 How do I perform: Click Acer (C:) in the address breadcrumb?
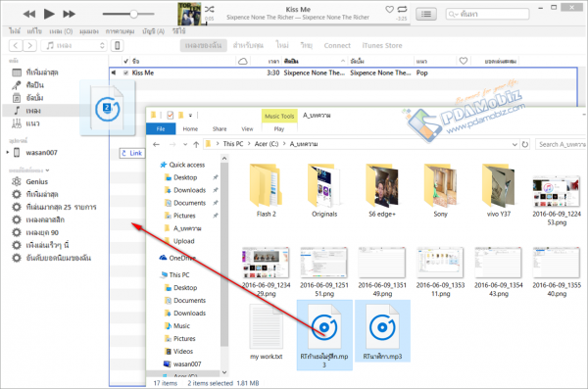267,144
